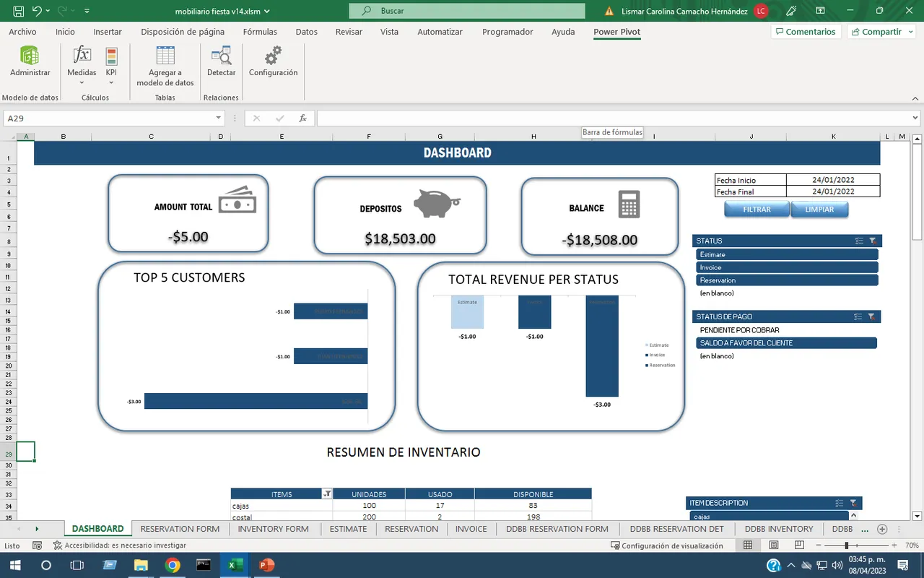
Task: Open Power Pivot Administrar data model window
Action: click(x=30, y=62)
